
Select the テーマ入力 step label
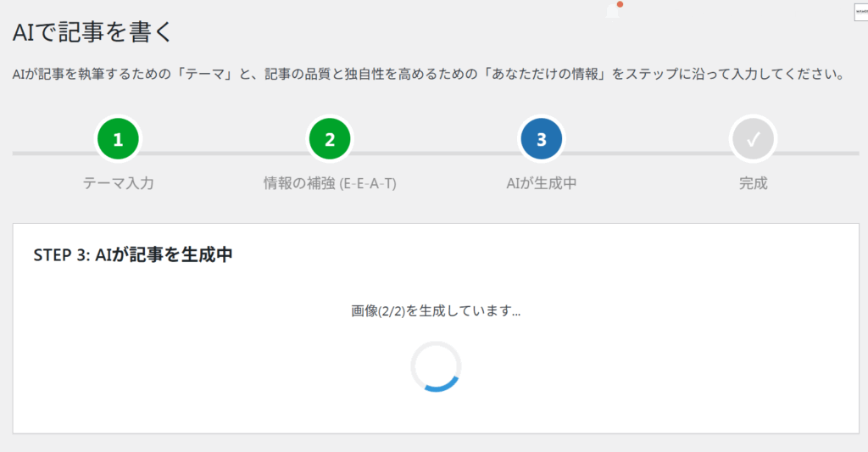tap(119, 183)
